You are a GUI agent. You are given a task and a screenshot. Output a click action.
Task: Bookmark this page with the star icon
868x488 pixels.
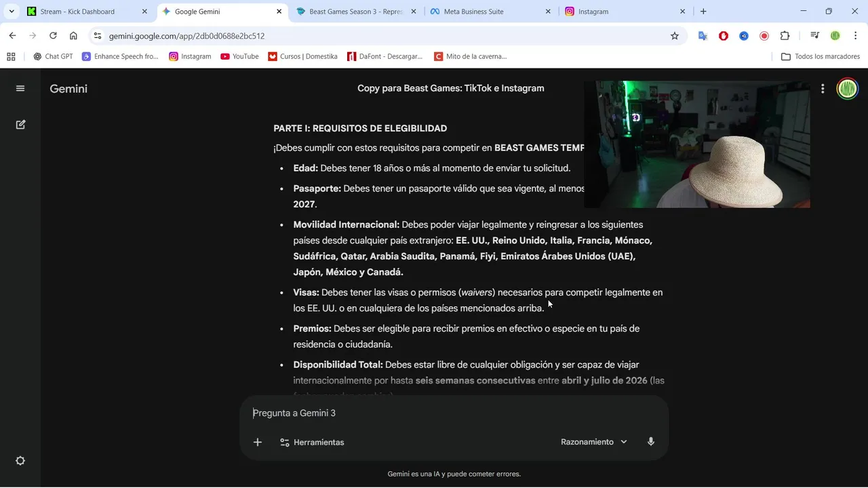click(x=675, y=36)
